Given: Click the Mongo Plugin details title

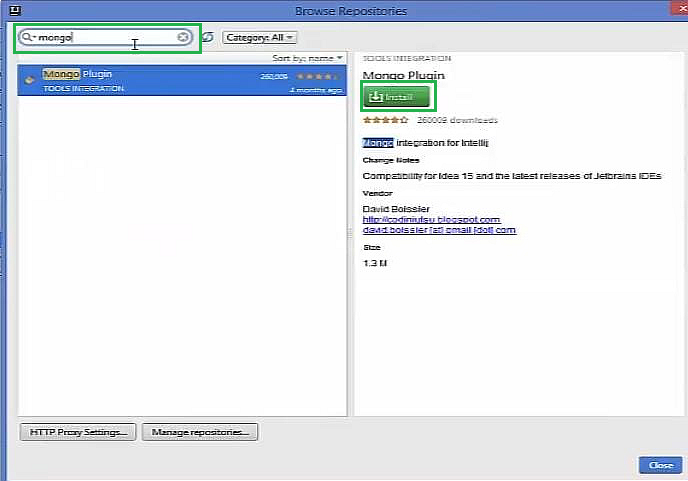Looking at the screenshot, I should [x=404, y=75].
